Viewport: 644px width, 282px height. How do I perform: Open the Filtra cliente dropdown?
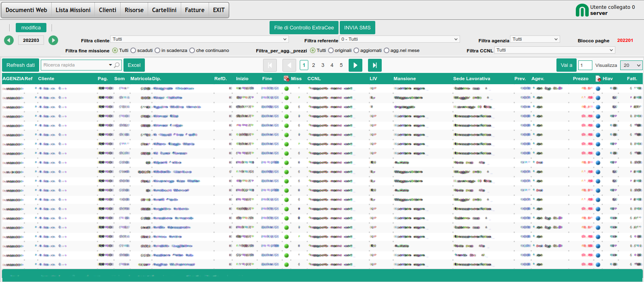pos(199,39)
